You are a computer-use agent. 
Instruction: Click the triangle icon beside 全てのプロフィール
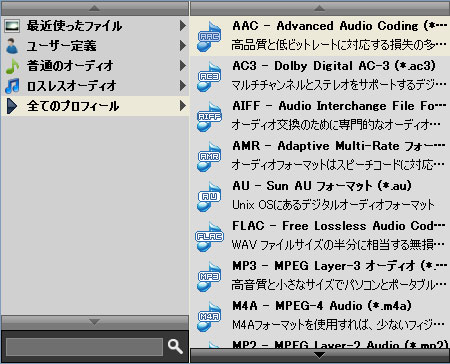tap(12, 106)
